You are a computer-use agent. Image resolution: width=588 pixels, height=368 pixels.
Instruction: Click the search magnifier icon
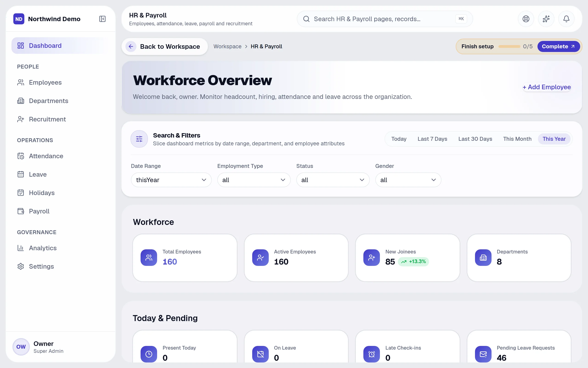coord(306,19)
